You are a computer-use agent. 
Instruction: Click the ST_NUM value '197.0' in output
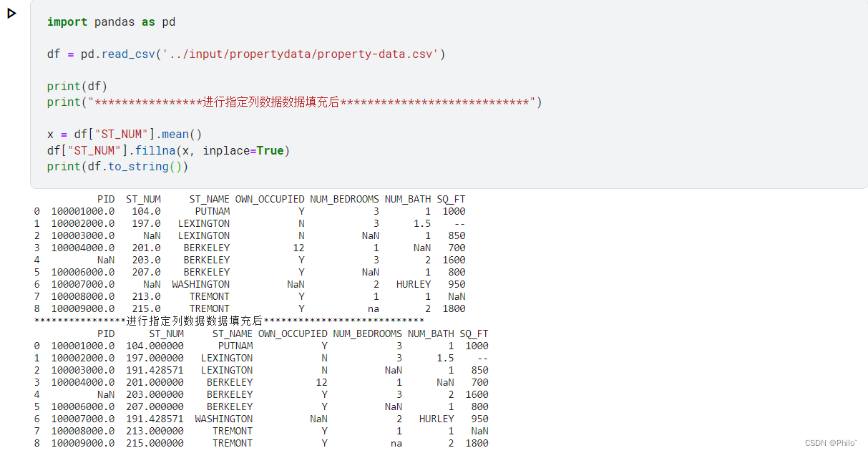pos(147,224)
